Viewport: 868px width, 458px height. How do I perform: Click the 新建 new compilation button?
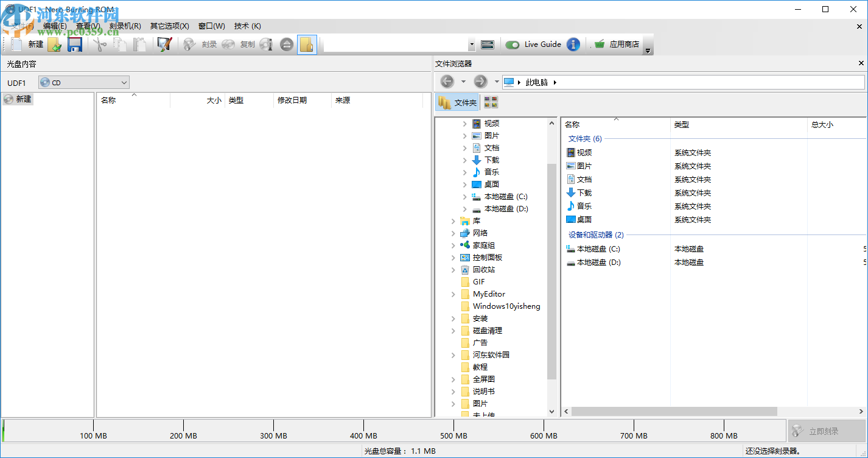click(x=27, y=44)
